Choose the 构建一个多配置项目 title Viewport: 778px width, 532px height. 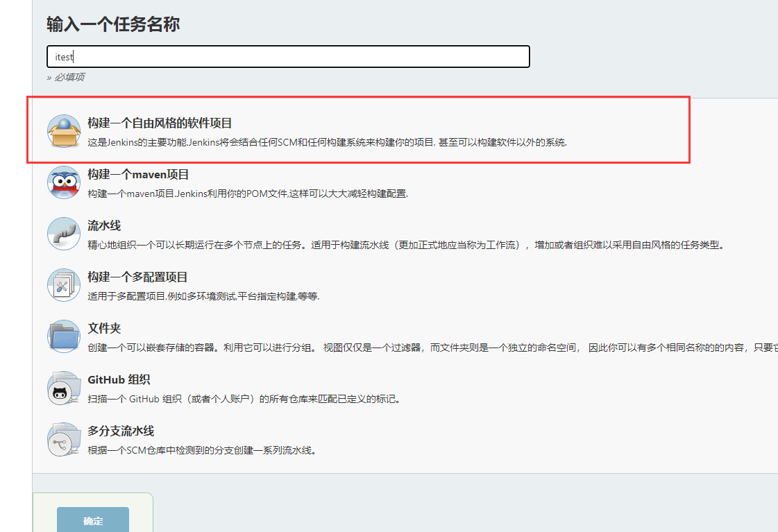tap(137, 277)
